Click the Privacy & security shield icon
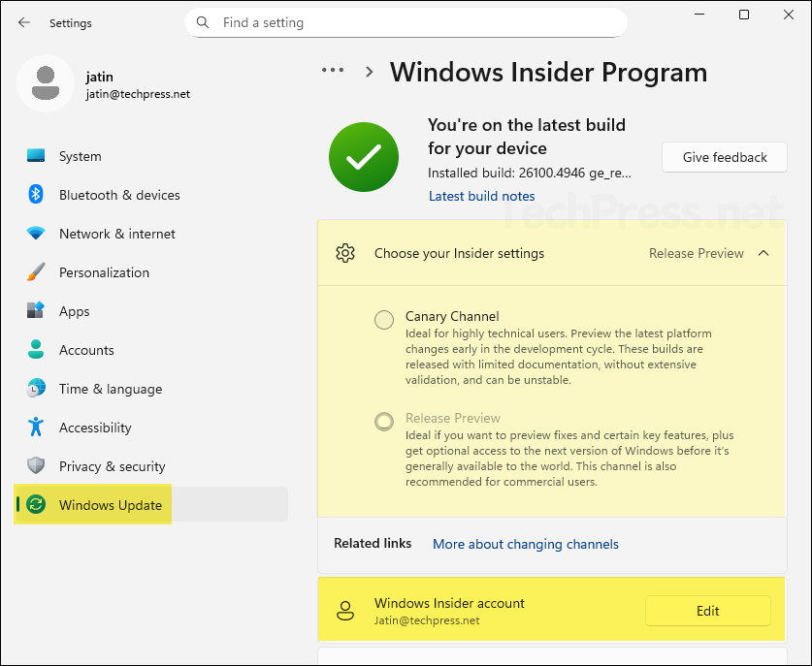Screen dimensions: 812x666 point(36,465)
